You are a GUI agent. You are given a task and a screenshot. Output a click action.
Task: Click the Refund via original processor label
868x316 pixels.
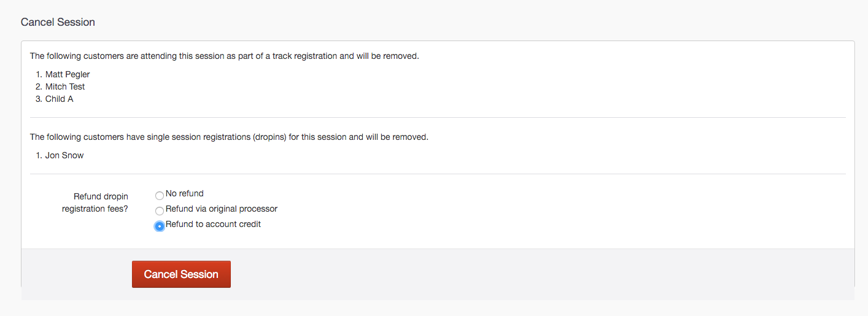(222, 209)
